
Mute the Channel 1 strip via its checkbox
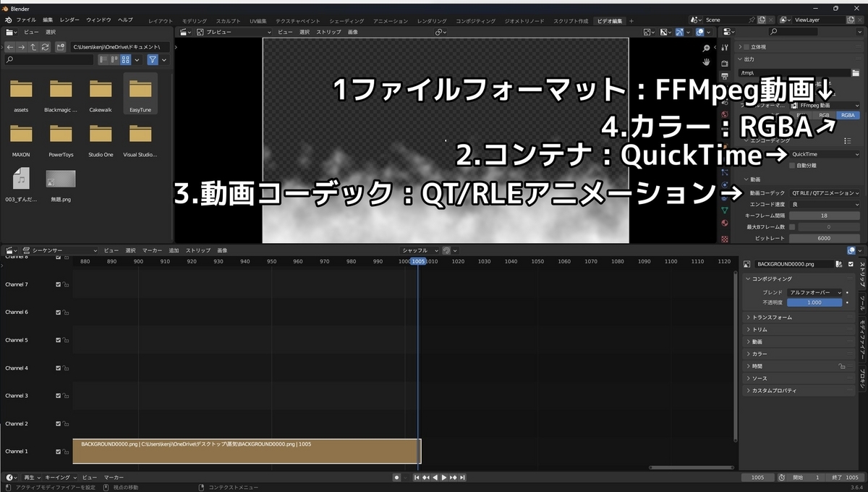58,451
